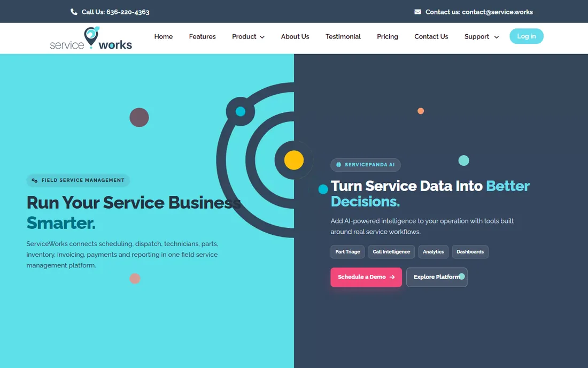Call the phone number 636-220-4363
588x368 pixels.
tap(128, 12)
